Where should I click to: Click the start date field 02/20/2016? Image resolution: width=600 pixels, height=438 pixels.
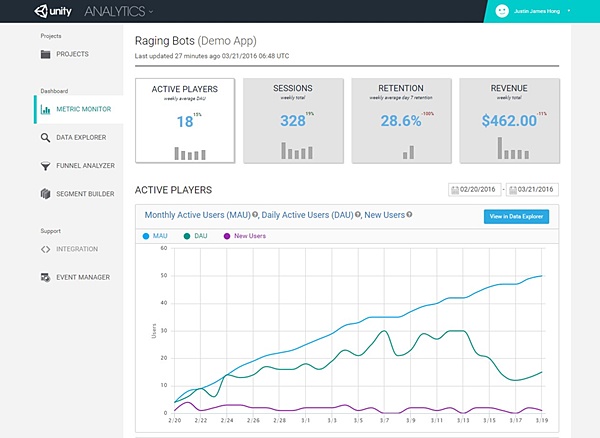474,189
